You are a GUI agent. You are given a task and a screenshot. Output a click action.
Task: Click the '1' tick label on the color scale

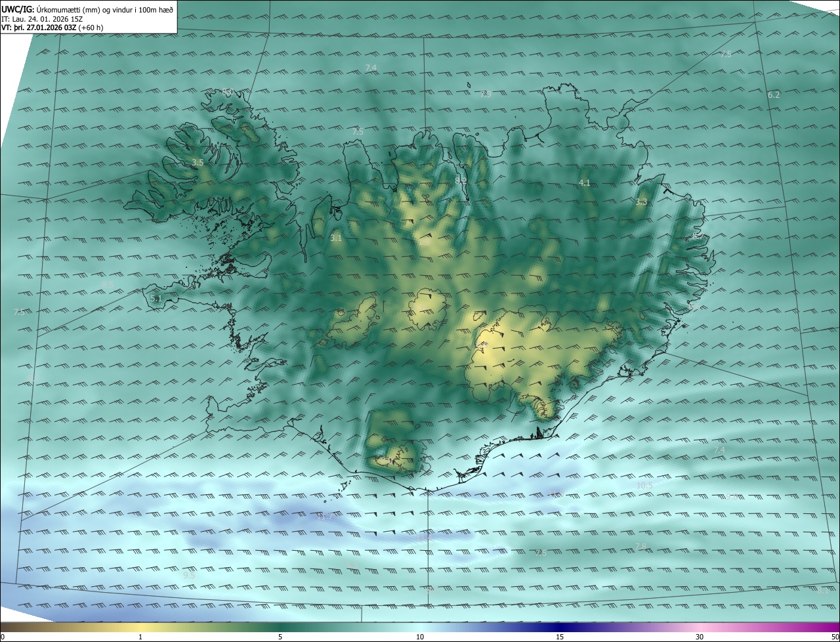pyautogui.click(x=140, y=637)
